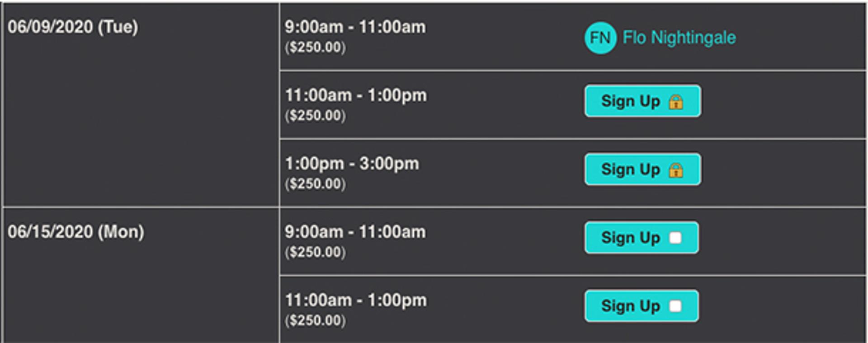Screen dimensions: 868x343
Task: Click the FN avatar circle
Action: click(x=600, y=38)
